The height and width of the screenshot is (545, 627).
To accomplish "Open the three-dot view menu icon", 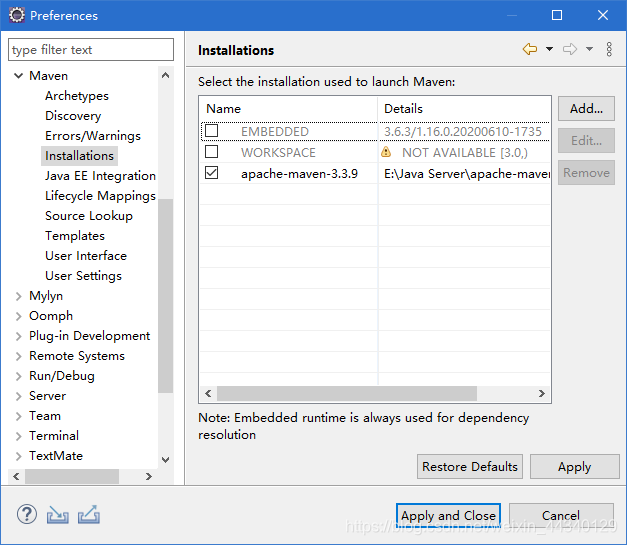I will pos(609,49).
